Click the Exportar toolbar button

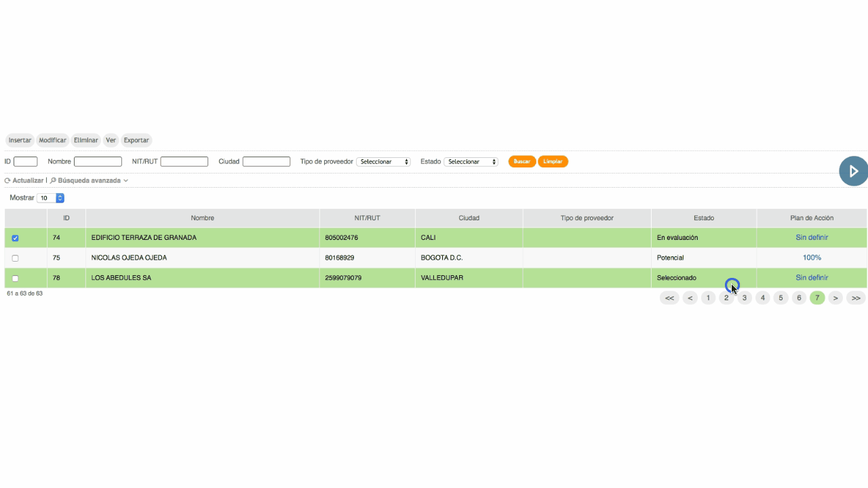[x=136, y=140]
